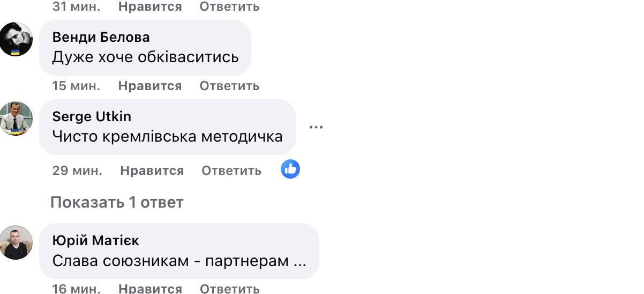The height and width of the screenshot is (294, 644).
Task: Click the "15 мин." comment timestamp
Action: point(76,86)
